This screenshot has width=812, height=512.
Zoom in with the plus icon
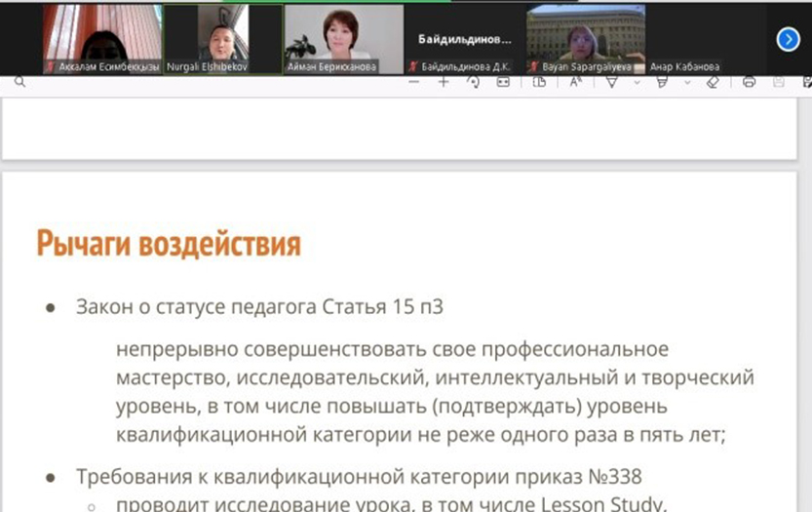(x=444, y=83)
